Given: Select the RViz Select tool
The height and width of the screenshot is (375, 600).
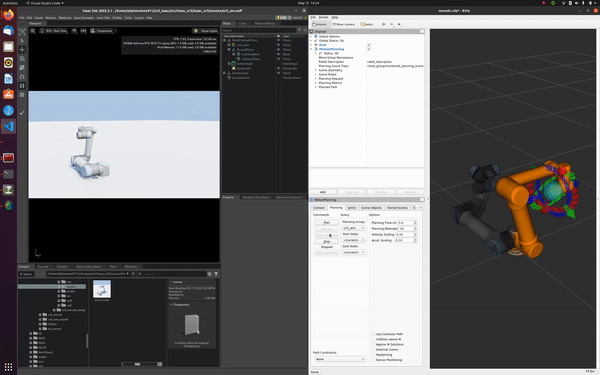Looking at the screenshot, I should 367,24.
